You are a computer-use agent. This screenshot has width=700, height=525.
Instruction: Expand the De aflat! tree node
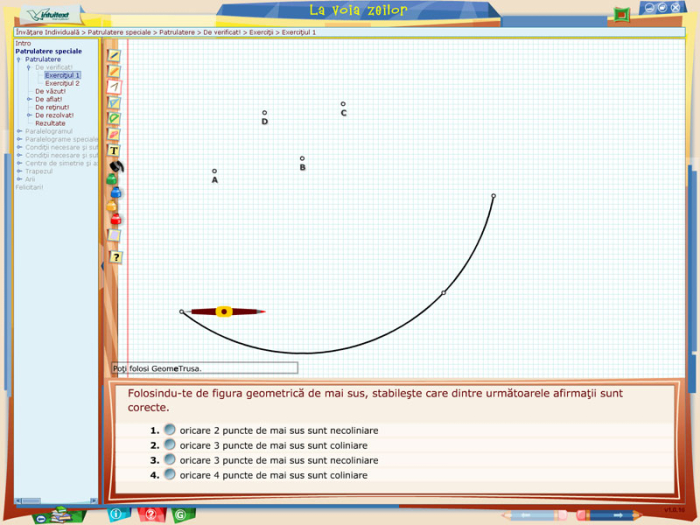click(x=29, y=99)
